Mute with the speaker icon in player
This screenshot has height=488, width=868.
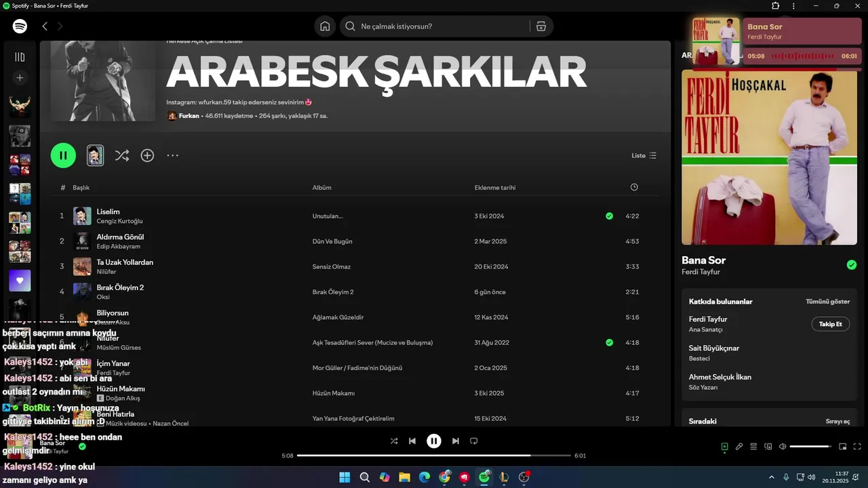click(x=783, y=447)
